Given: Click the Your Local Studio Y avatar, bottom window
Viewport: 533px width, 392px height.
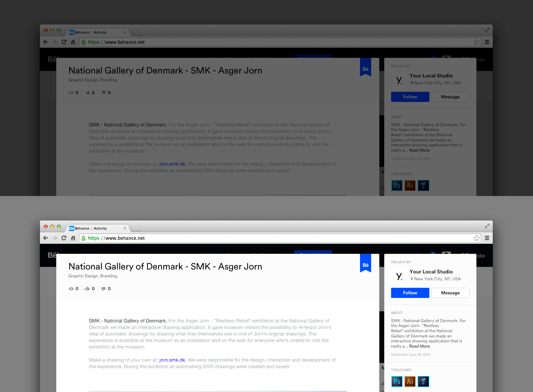Looking at the screenshot, I should (399, 276).
